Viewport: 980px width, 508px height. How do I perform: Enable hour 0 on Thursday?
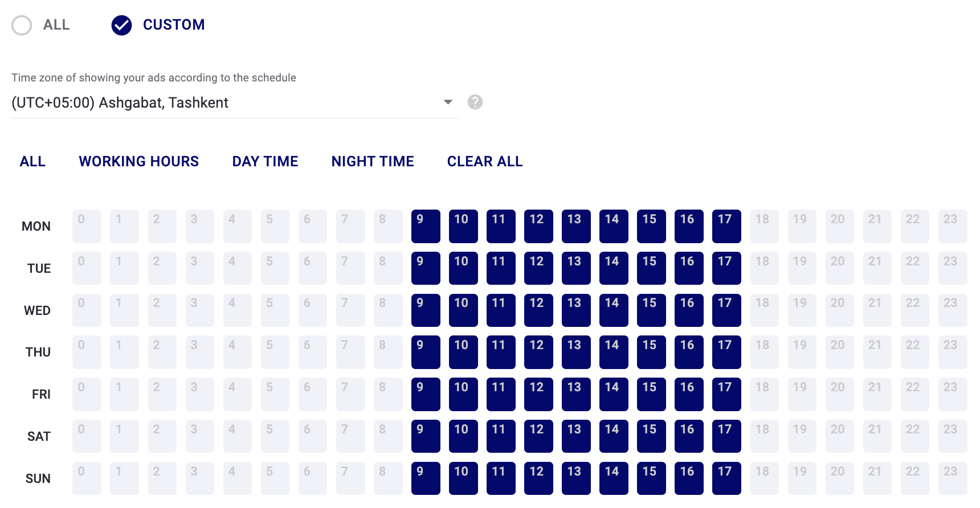pyautogui.click(x=87, y=352)
